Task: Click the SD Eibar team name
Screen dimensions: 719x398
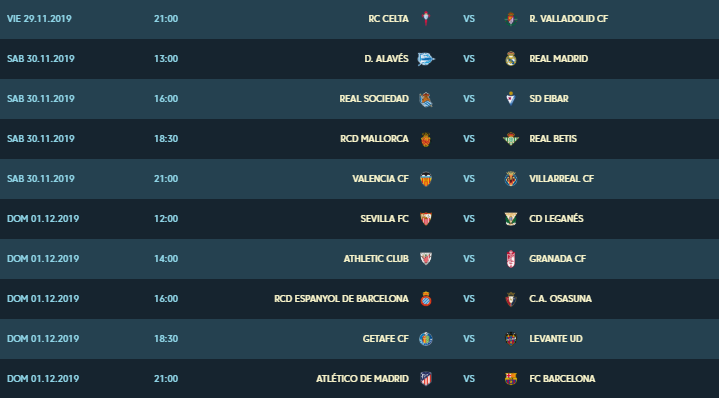Action: pyautogui.click(x=549, y=99)
